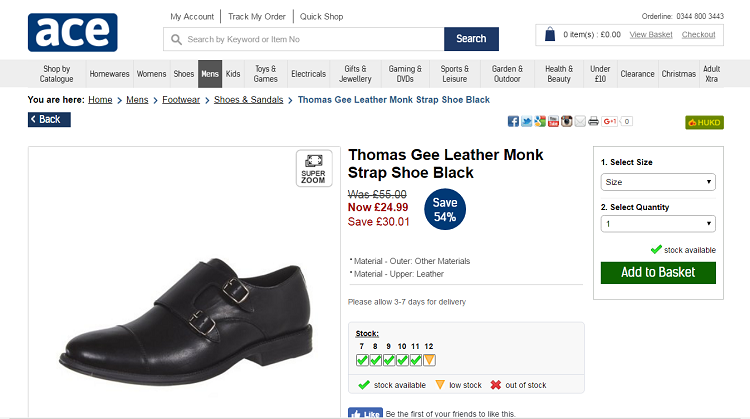Viewport: 750px width, 419px height.
Task: Select the size 9 stock checkbox
Action: click(x=389, y=360)
